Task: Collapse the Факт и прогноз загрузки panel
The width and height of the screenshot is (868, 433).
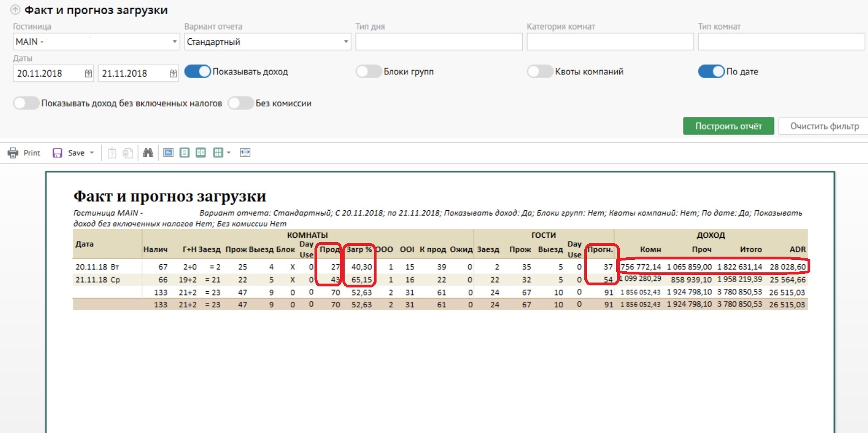Action: [15, 10]
